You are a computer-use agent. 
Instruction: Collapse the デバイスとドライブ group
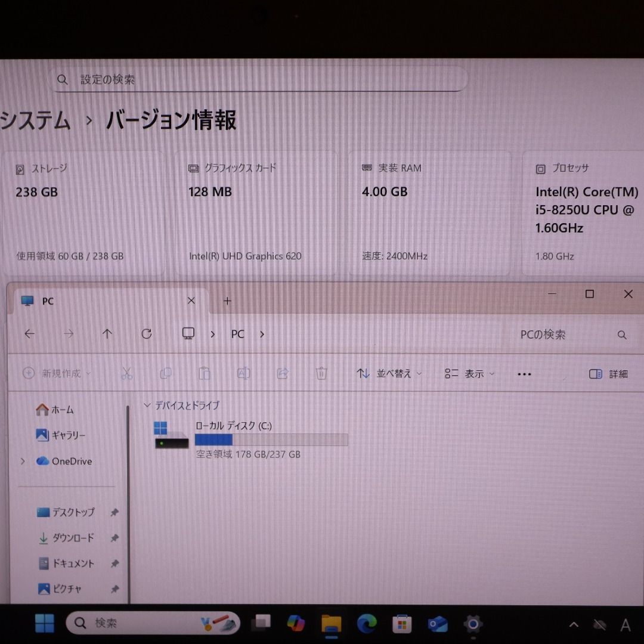[147, 405]
